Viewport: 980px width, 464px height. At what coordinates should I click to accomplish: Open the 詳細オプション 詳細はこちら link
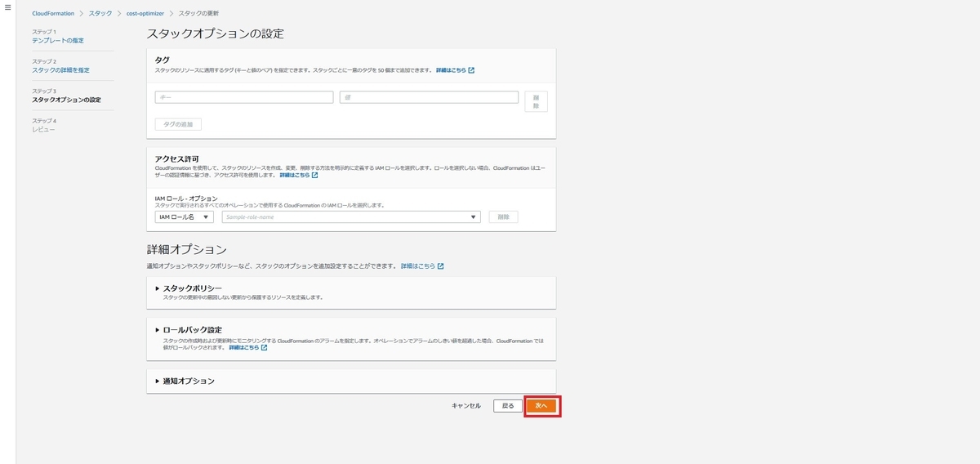click(422, 266)
